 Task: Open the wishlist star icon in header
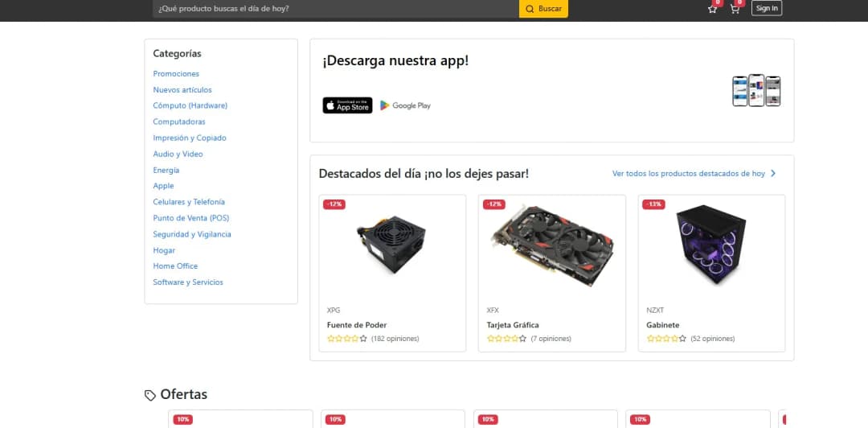[712, 9]
